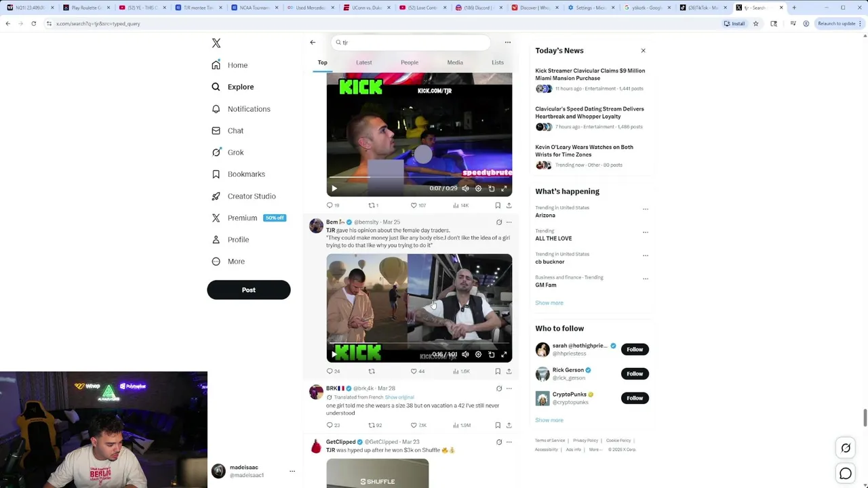
Task: Switch to the Lists tab
Action: (498, 62)
